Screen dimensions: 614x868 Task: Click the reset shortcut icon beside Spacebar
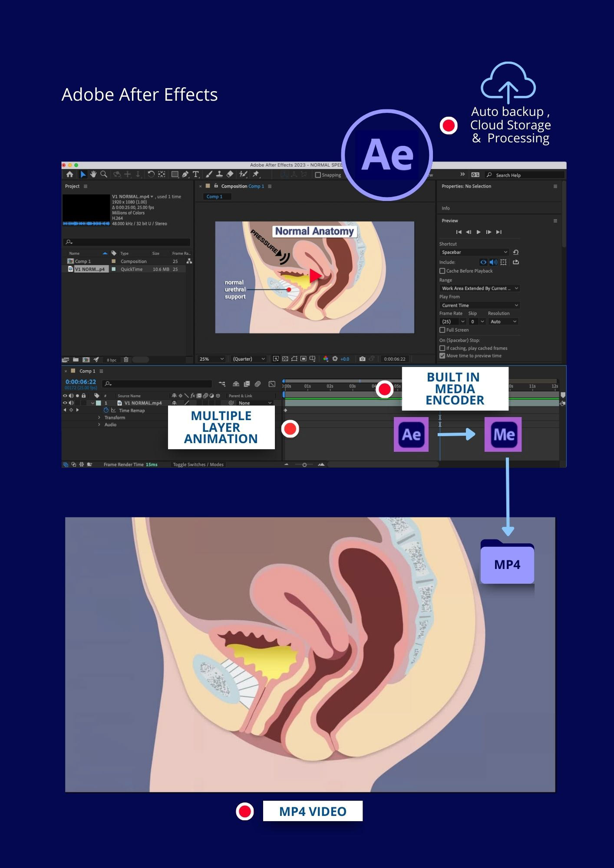click(x=516, y=252)
